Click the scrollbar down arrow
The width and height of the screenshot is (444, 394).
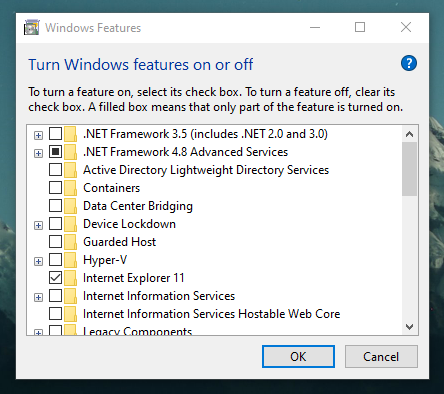pyautogui.click(x=409, y=327)
